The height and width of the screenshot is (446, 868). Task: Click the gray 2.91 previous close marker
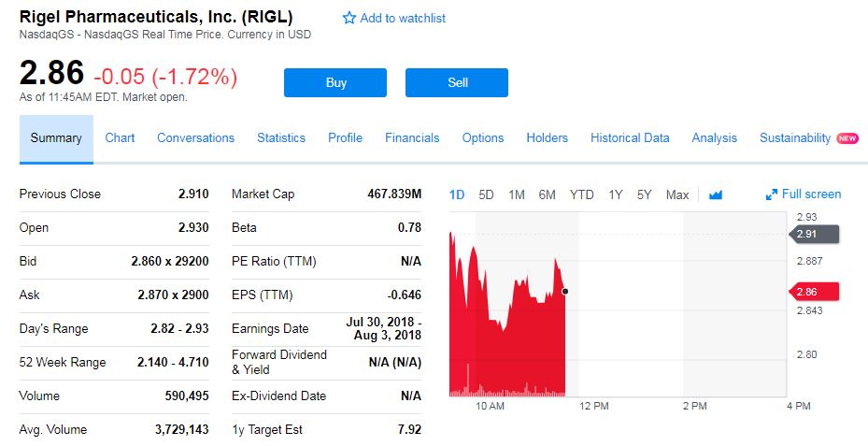point(814,235)
